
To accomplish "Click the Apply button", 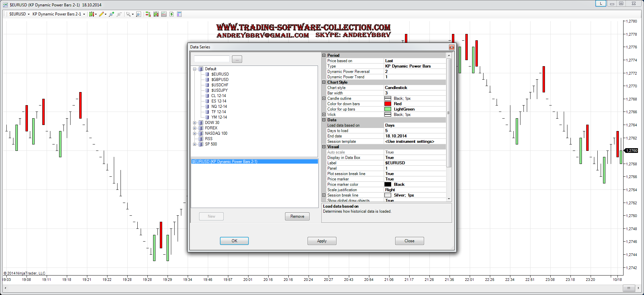I will click(322, 241).
